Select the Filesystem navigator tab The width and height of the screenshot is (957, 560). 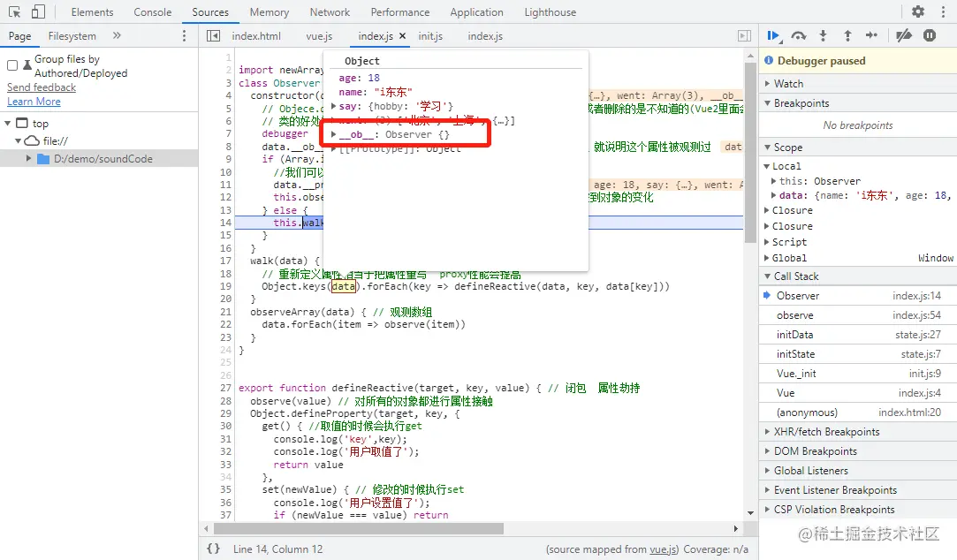pyautogui.click(x=72, y=36)
